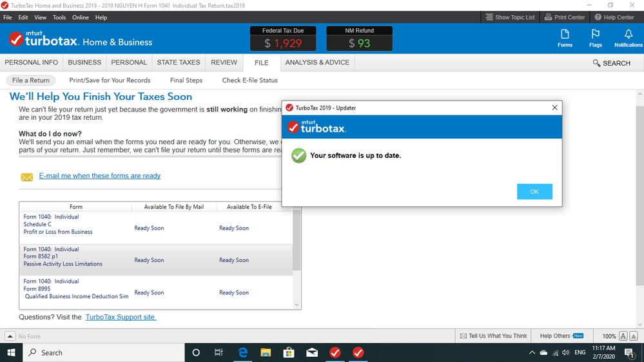Click the envelope icon beside e-mail link

pos(26,177)
